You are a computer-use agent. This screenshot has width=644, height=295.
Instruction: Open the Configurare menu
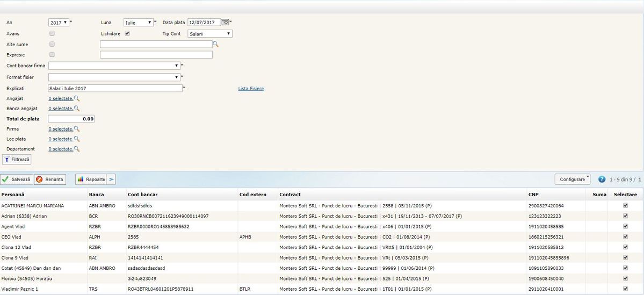click(x=573, y=179)
